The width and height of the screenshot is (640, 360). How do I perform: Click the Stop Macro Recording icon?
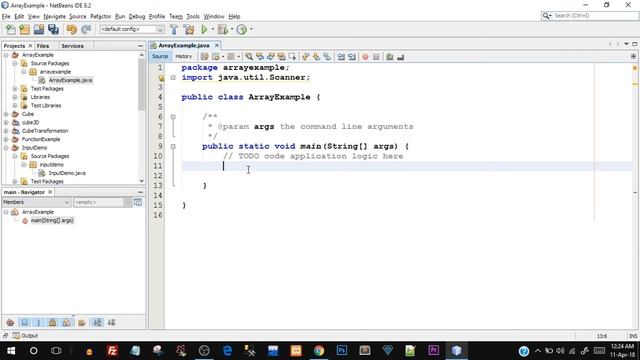[x=376, y=57]
